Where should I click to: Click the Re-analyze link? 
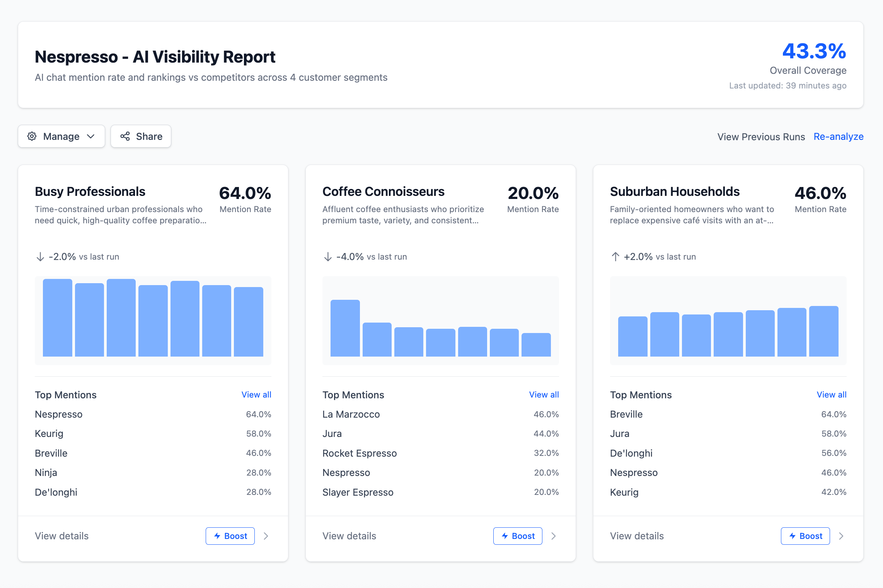(x=838, y=137)
